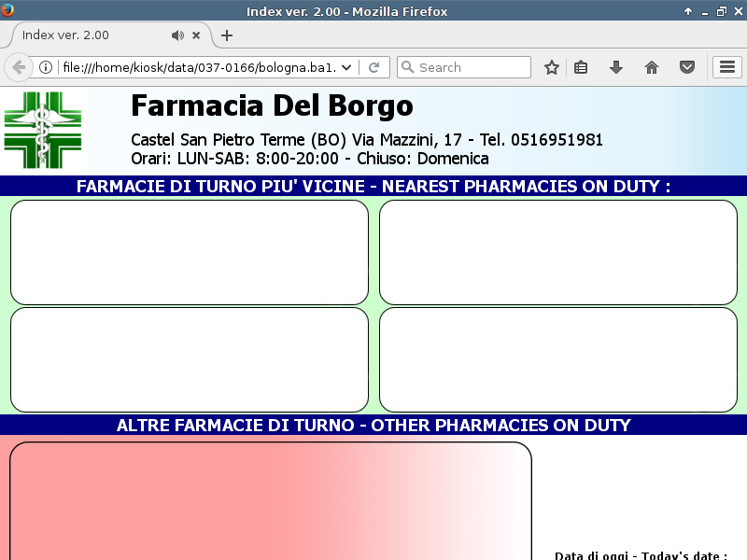Select the first nearest pharmacy box
This screenshot has width=747, height=560.
coord(190,252)
